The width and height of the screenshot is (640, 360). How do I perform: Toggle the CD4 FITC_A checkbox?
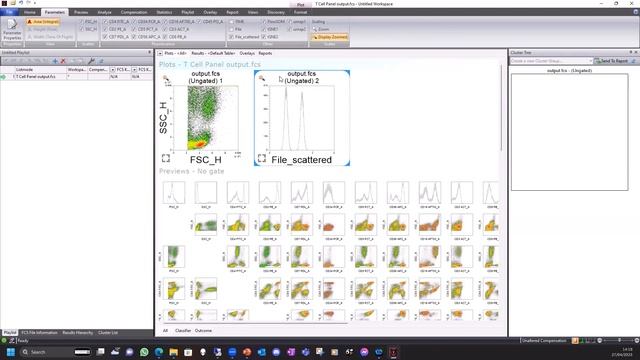click(105, 22)
